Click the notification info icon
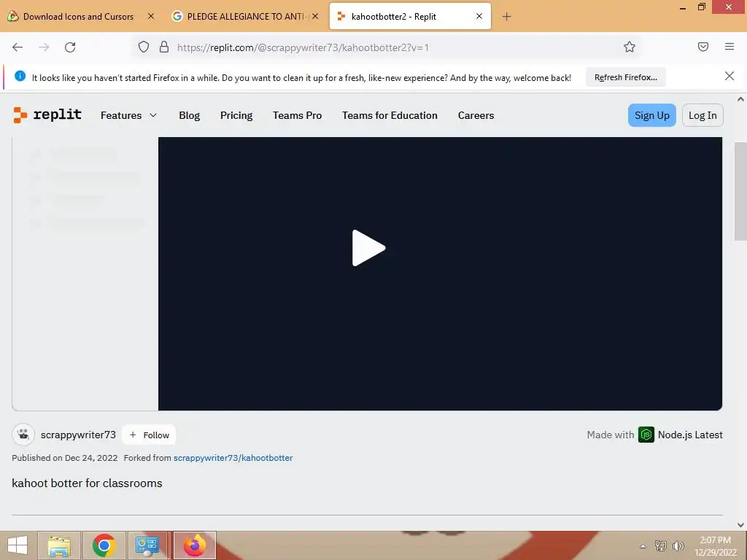The width and height of the screenshot is (747, 560). [x=20, y=76]
